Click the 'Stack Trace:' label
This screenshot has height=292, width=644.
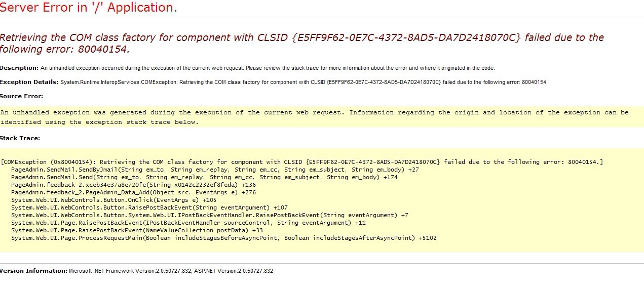point(20,138)
